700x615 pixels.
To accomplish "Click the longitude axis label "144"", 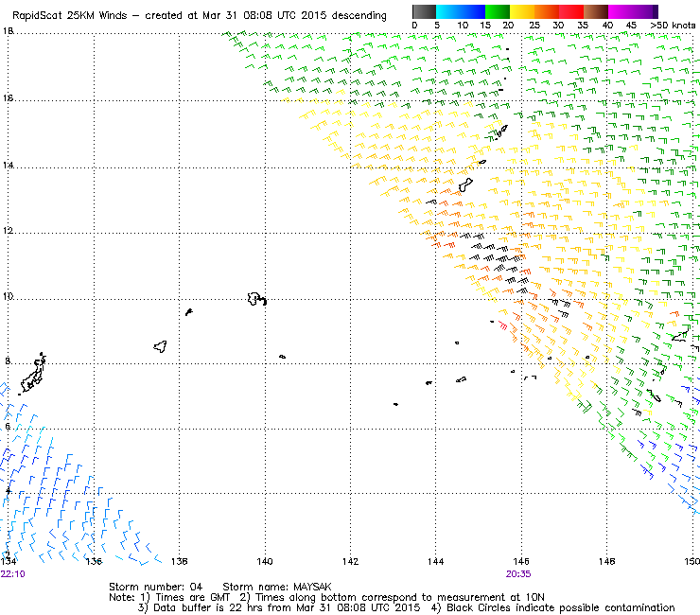I will (x=436, y=561).
